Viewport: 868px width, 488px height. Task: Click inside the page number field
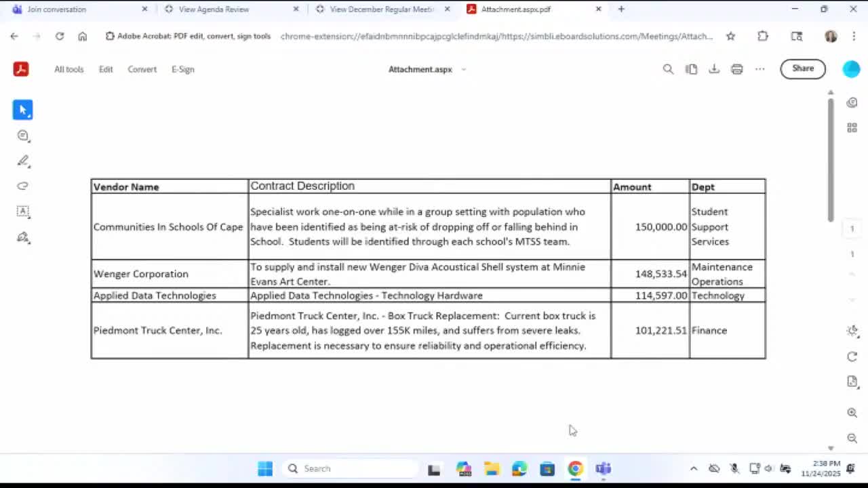tap(852, 228)
